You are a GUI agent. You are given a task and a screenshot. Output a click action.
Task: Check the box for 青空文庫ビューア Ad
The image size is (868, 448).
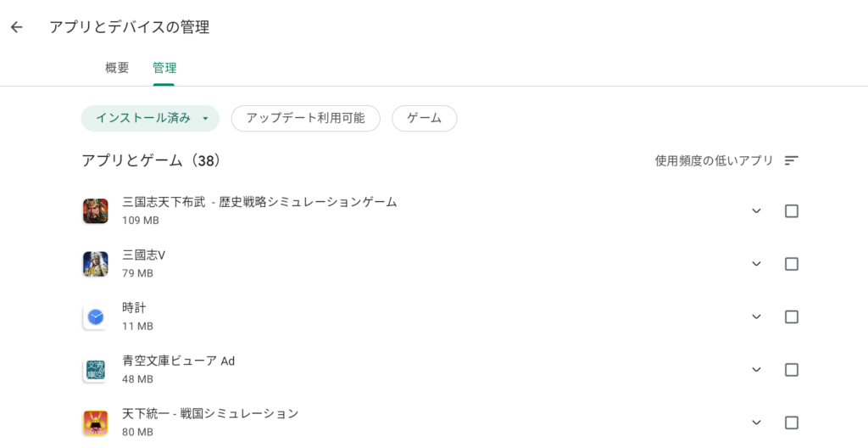tap(792, 370)
